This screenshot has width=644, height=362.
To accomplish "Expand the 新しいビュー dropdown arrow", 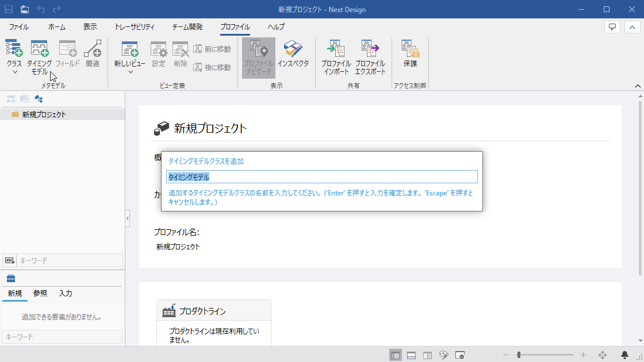I will point(130,72).
